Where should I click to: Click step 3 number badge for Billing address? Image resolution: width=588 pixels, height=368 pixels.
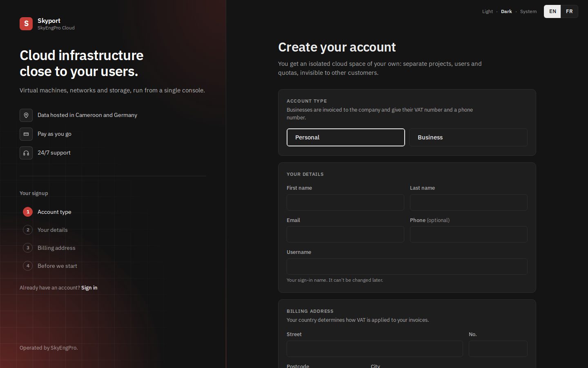28,248
